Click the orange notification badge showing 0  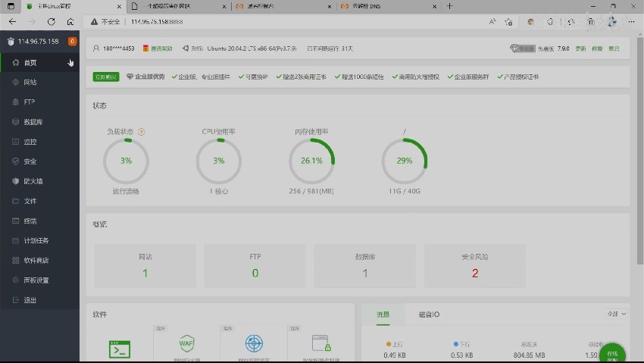pos(72,41)
